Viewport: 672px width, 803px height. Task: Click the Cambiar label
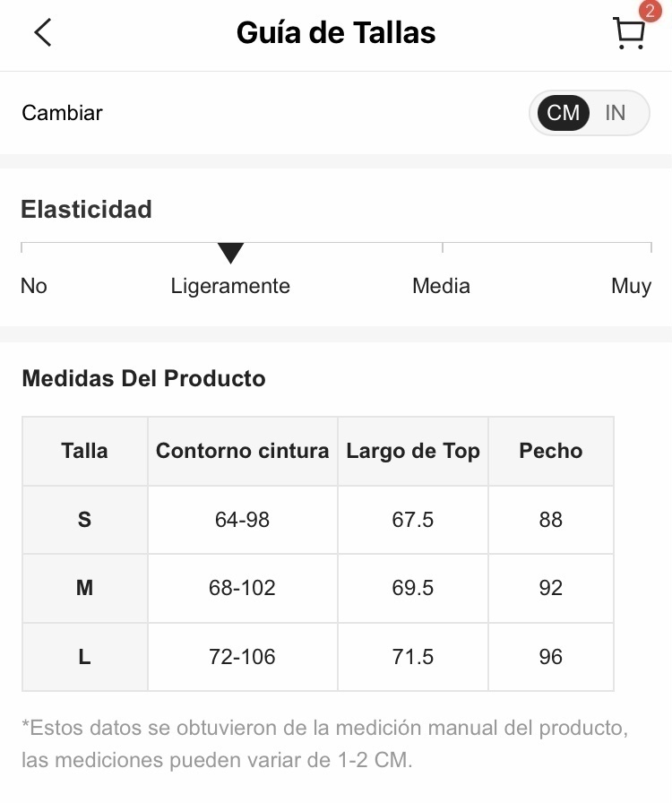click(x=62, y=113)
